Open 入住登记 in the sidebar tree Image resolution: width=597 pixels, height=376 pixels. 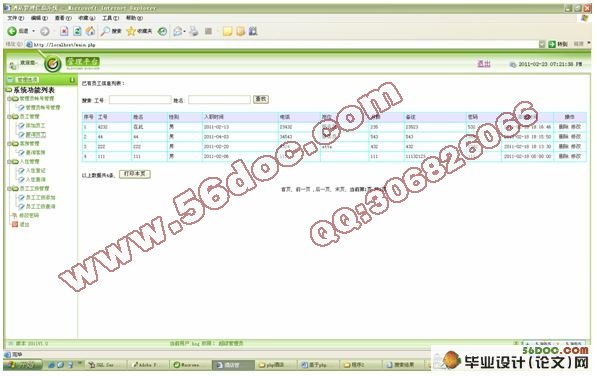click(x=35, y=170)
